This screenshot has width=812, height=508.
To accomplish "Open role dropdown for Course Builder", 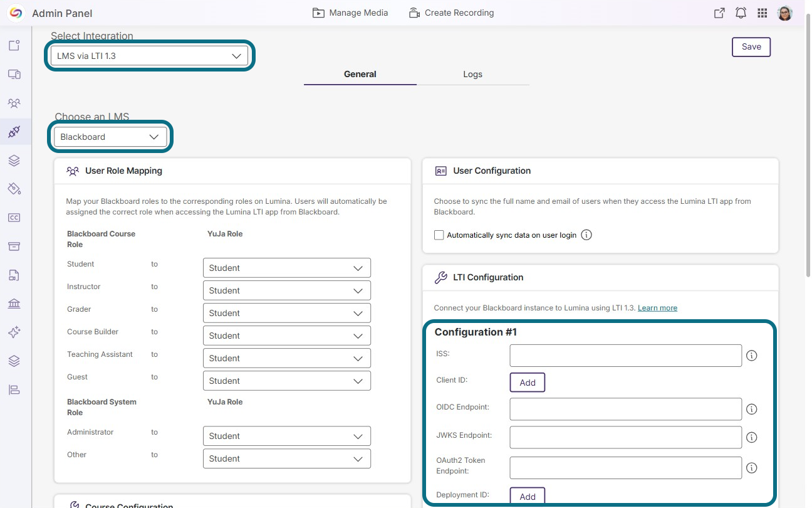I will (287, 336).
